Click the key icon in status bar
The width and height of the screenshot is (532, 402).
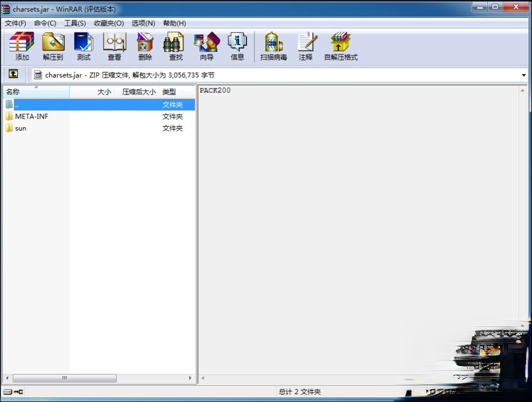click(x=18, y=392)
